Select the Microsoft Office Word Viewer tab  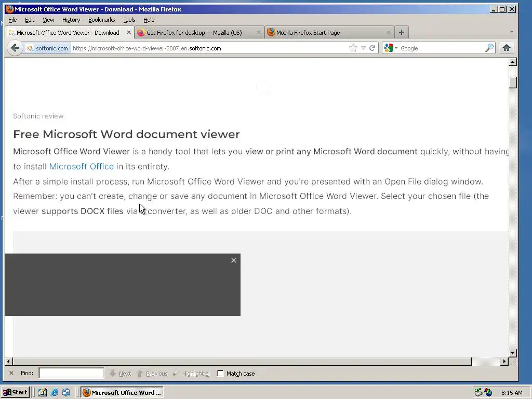pos(70,32)
